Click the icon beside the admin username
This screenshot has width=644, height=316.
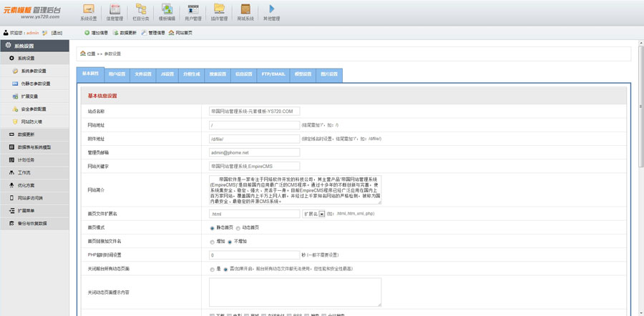(45, 33)
